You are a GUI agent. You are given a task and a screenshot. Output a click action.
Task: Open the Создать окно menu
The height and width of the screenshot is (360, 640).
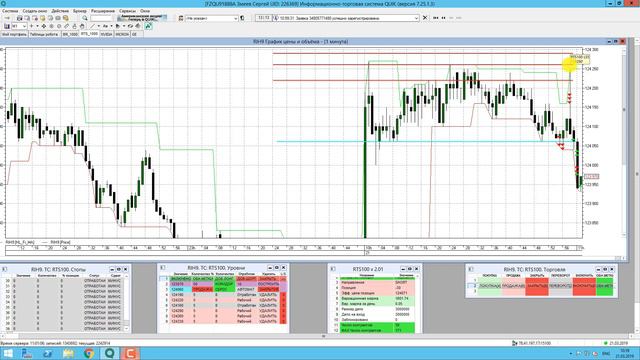(x=35, y=11)
